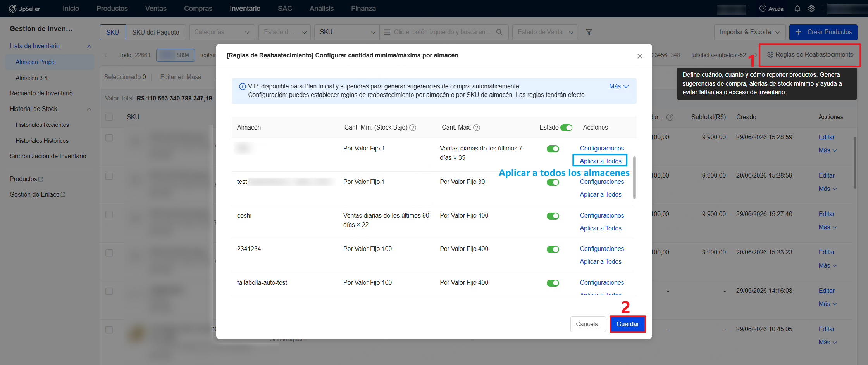Open Configuraciones for ceshi warehouse
This screenshot has width=868, height=365.
click(602, 215)
